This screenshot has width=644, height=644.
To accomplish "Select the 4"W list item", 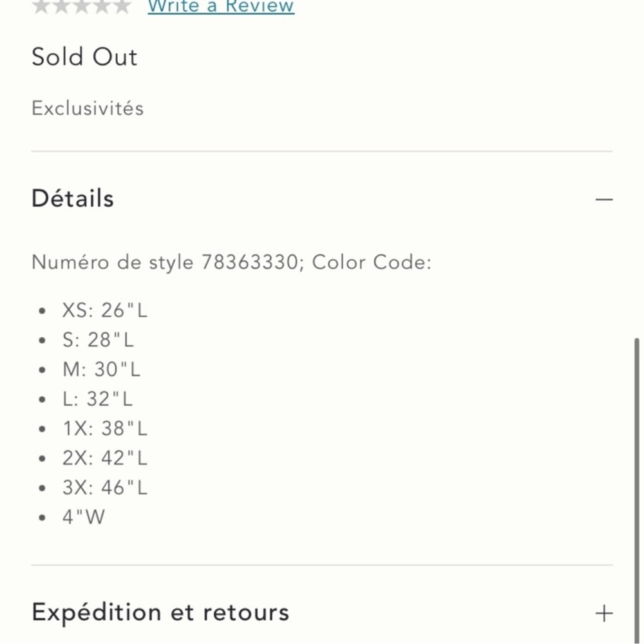I will click(x=83, y=517).
